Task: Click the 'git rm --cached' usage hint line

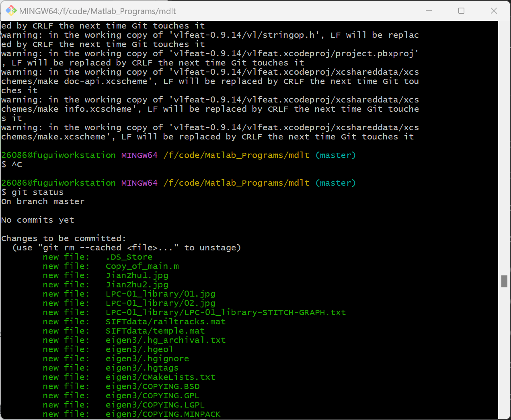Action: (x=127, y=248)
